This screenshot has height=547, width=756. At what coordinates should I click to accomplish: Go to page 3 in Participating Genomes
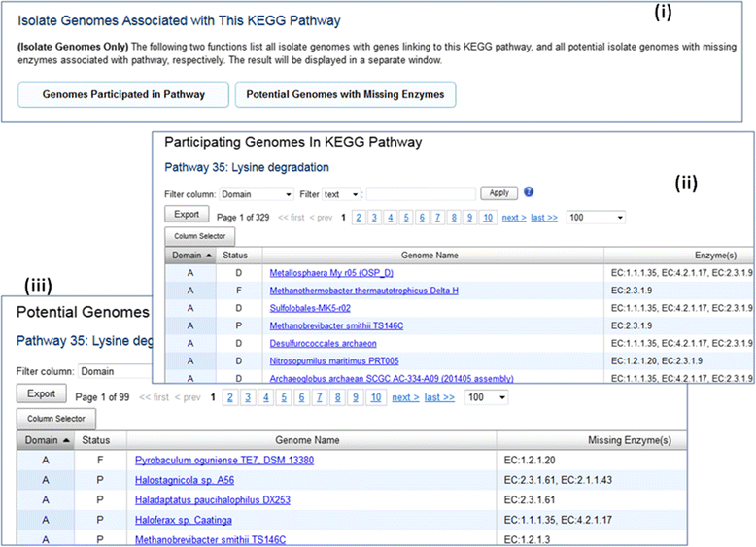[x=374, y=218]
